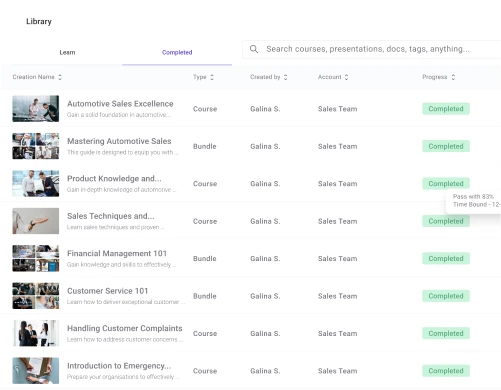
Task: Click the Account column header label
Action: coord(330,77)
